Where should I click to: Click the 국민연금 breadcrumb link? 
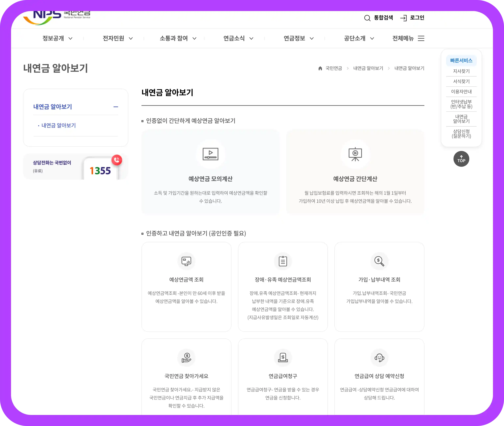coord(334,68)
